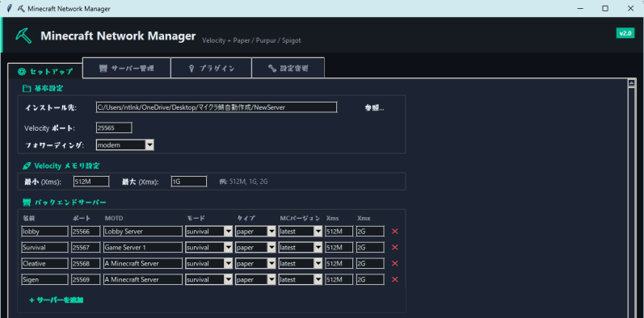Screen dimensions: 644x318
Task: Switch to the 設定変更 tab
Action: click(288, 68)
